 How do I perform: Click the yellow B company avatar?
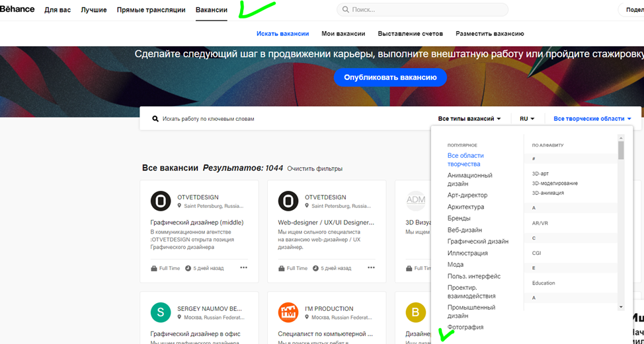[x=416, y=312]
